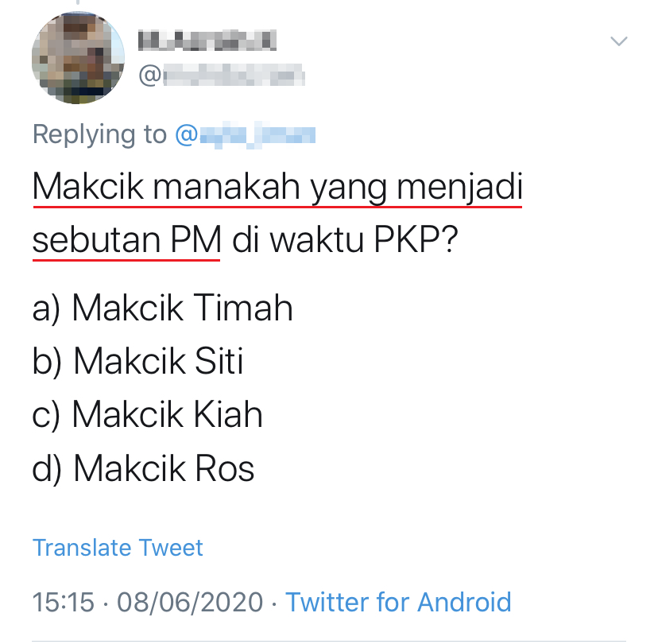The image size is (658, 644).
Task: Click the word 'Tweet' in Translate Tweet
Action: (171, 547)
